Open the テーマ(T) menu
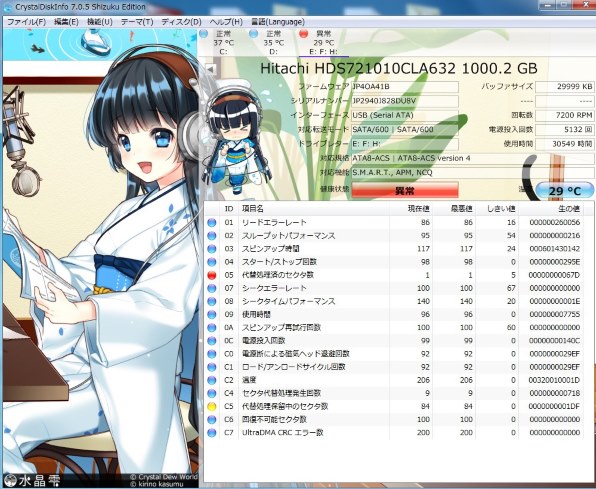The image size is (596, 489). click(x=137, y=22)
